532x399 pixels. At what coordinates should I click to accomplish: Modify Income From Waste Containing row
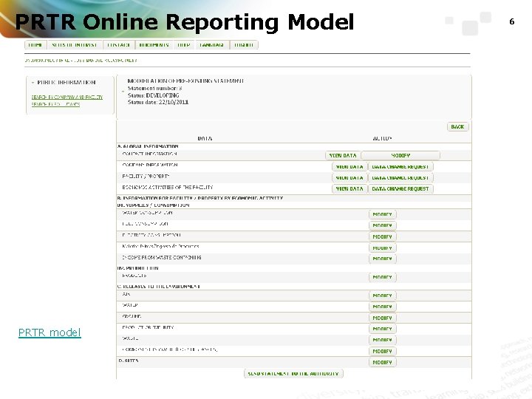click(383, 259)
